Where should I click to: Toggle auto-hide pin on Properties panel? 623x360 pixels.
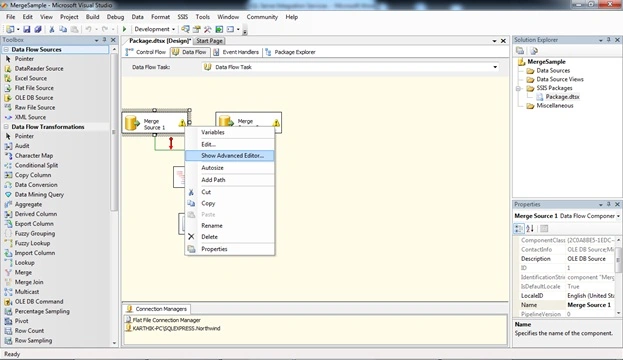click(x=608, y=204)
